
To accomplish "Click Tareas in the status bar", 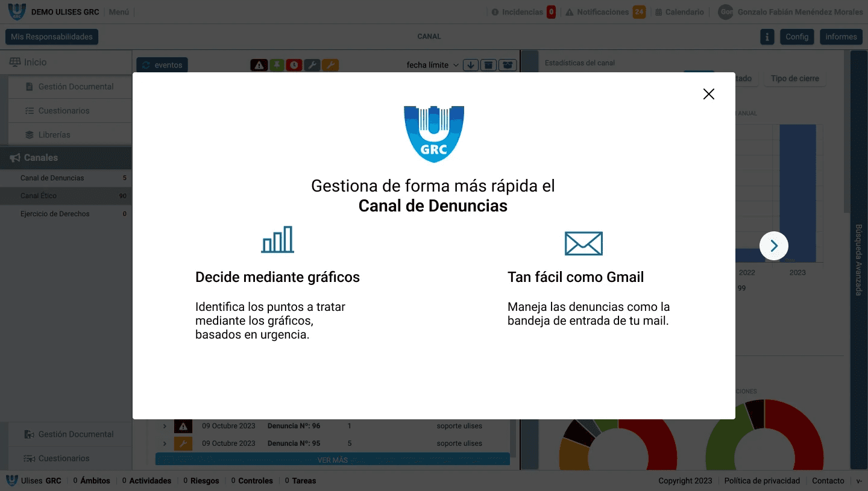I will (301, 481).
